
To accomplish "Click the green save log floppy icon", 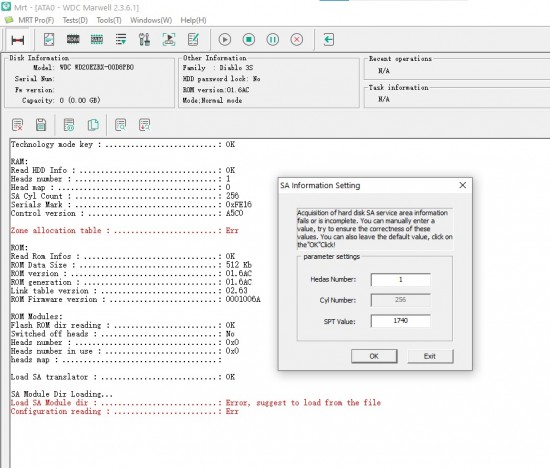I will tap(41, 125).
